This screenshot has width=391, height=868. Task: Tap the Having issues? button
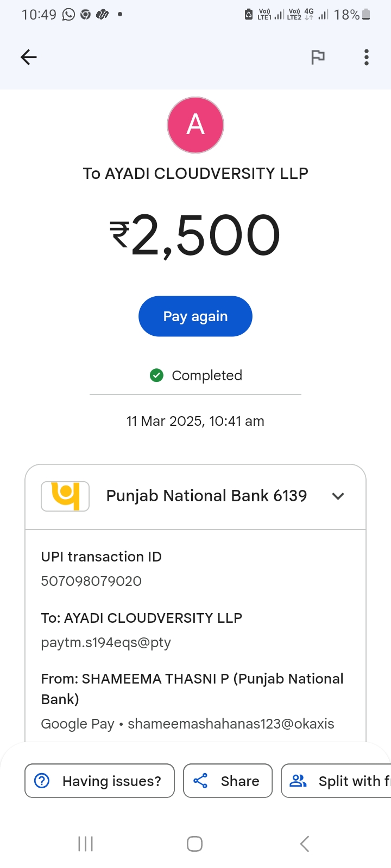point(99,781)
